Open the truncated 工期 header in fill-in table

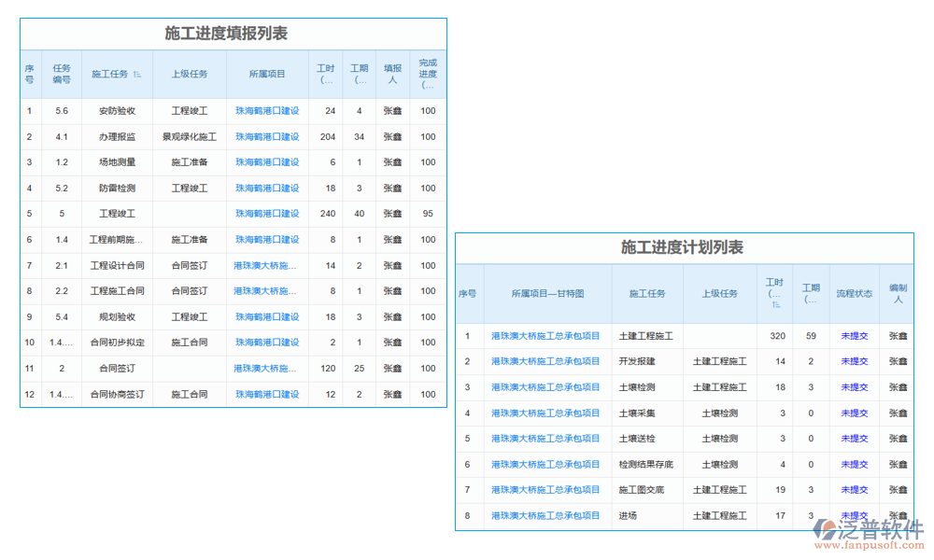click(359, 74)
